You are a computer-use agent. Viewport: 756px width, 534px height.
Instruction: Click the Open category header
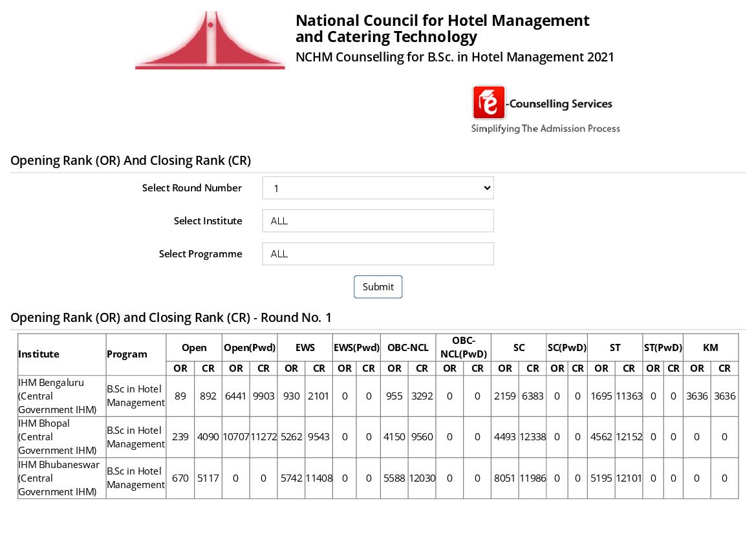tap(194, 347)
